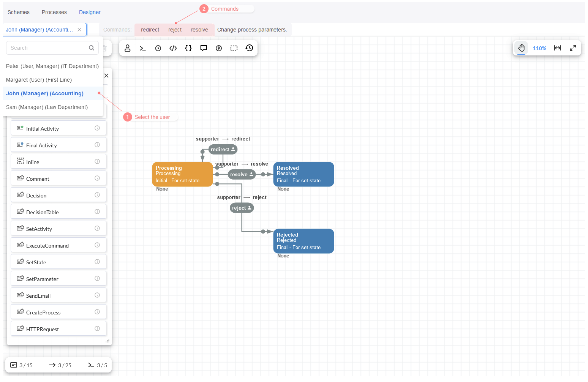
Task: Select the Inline element
Action: (58, 162)
